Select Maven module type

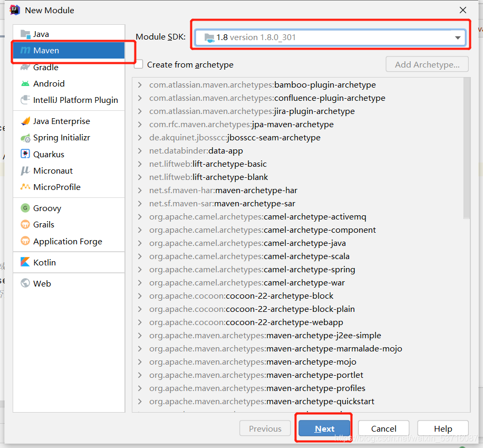[69, 50]
